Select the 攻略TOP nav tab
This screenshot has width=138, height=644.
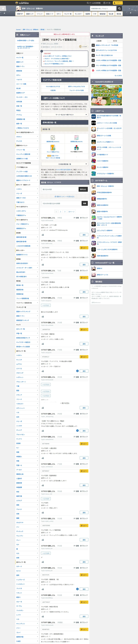(20, 14)
